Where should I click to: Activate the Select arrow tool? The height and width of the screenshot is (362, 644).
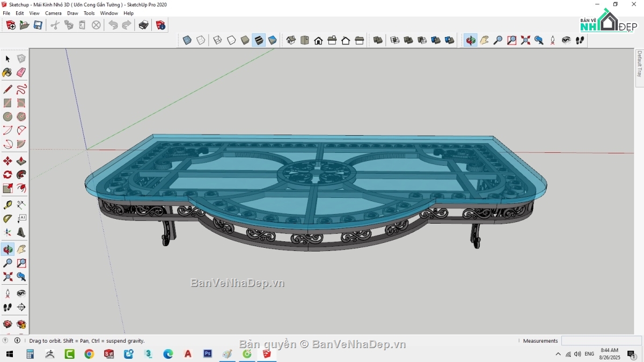8,58
